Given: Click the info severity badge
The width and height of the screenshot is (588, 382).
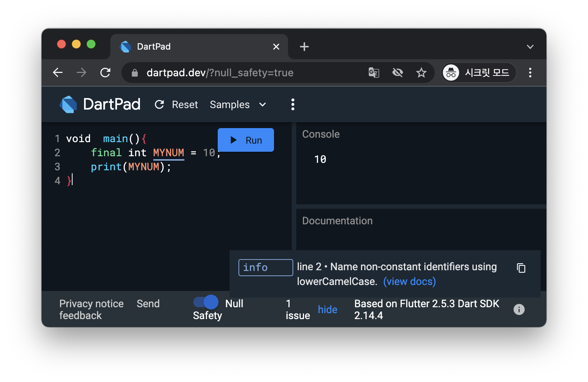Looking at the screenshot, I should pos(265,267).
